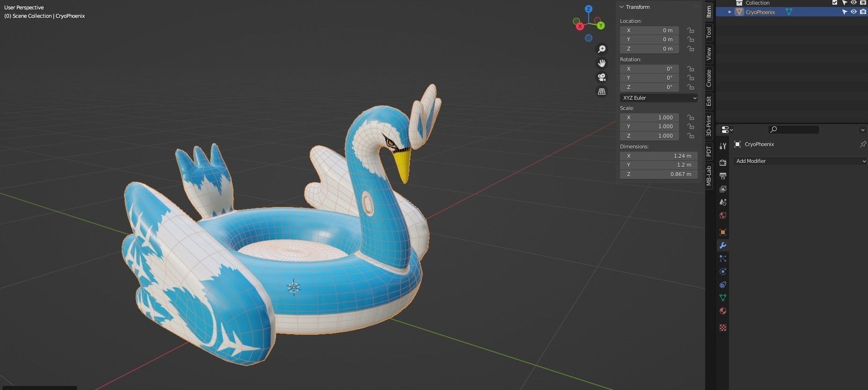Viewport: 868px width, 390px height.
Task: Open the Properties editor type dropdown
Action: click(x=727, y=130)
